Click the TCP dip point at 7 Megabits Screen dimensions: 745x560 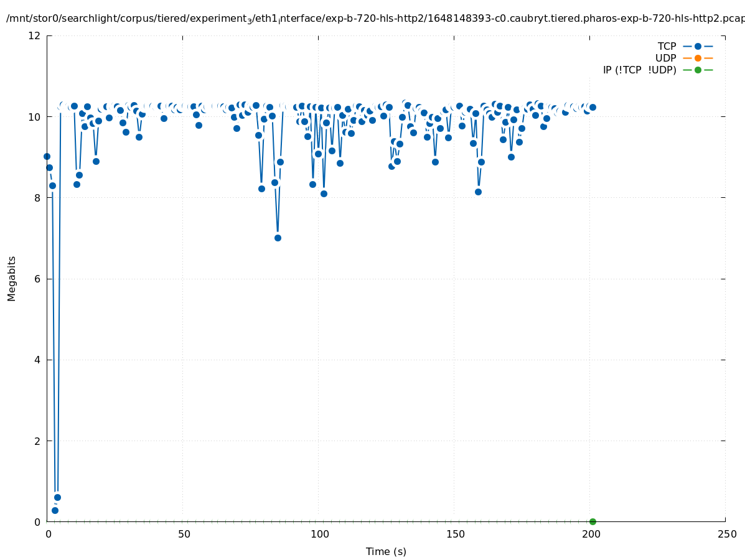pyautogui.click(x=278, y=238)
